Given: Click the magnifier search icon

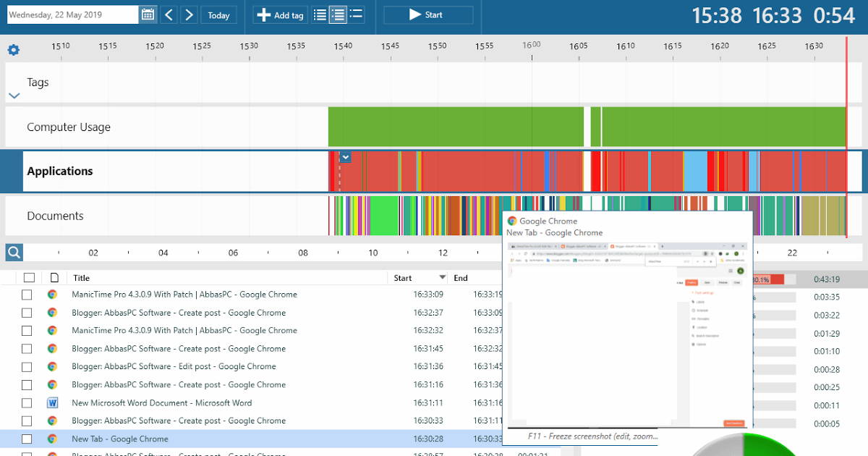Looking at the screenshot, I should tap(14, 253).
